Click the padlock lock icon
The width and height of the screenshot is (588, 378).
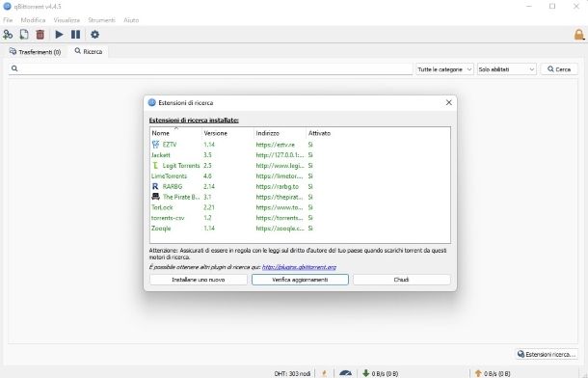579,35
